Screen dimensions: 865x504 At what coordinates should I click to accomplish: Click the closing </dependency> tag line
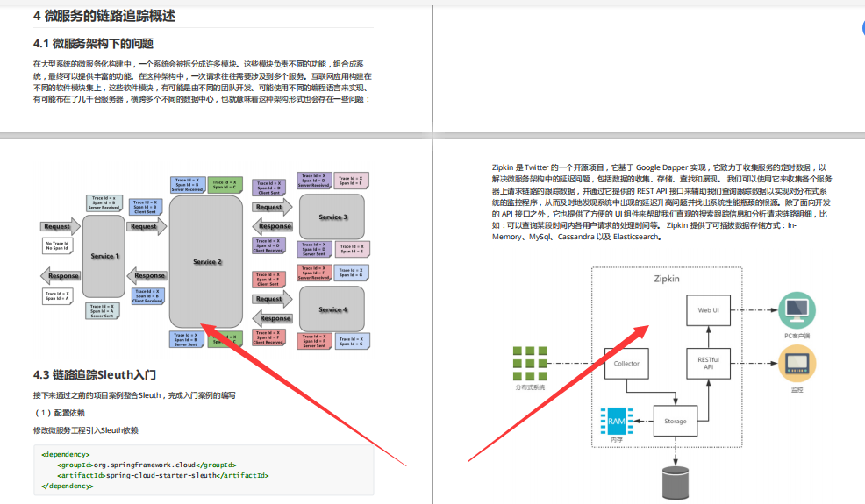(x=68, y=486)
